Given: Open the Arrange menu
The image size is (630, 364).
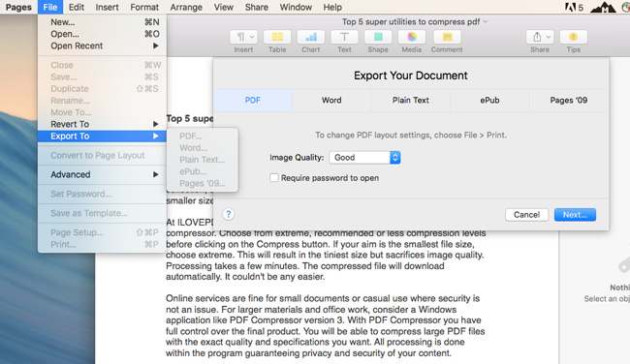Looking at the screenshot, I should point(186,7).
